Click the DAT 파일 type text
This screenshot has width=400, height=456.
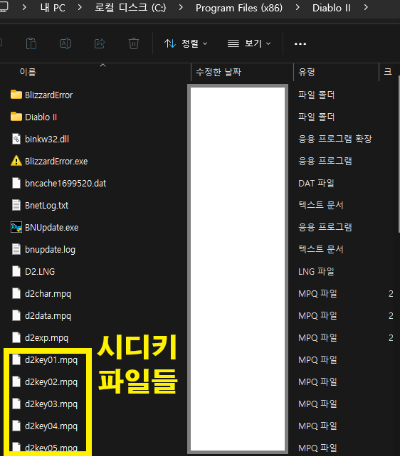point(316,183)
